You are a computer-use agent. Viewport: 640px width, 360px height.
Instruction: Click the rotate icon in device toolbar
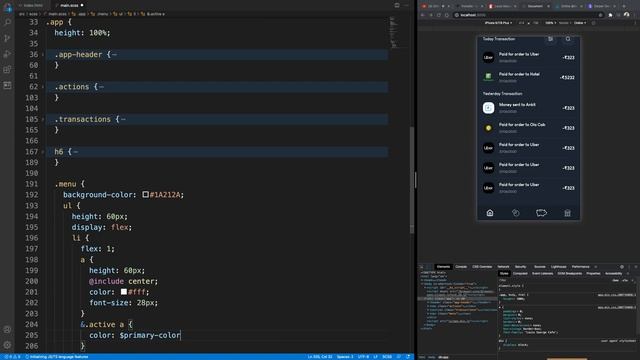click(x=593, y=23)
